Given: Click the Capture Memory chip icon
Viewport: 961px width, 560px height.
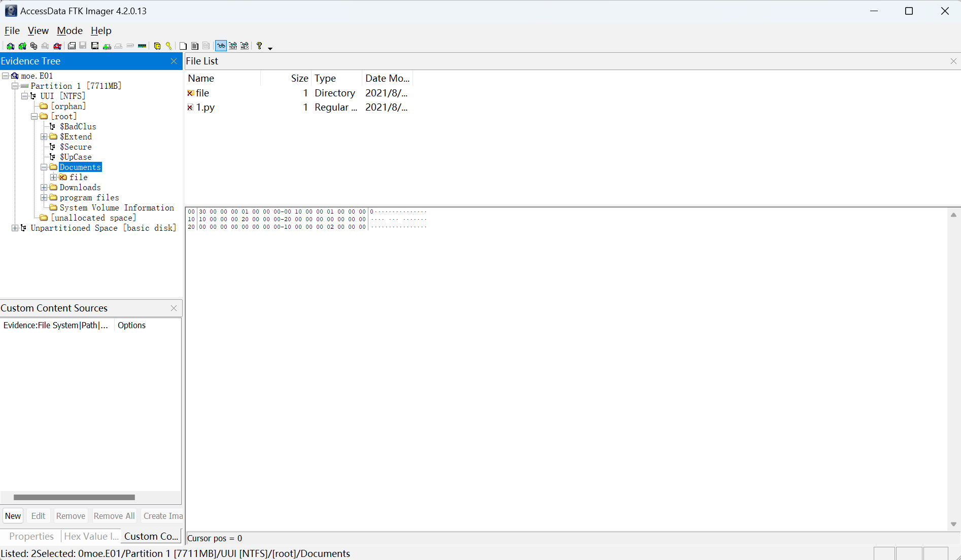Looking at the screenshot, I should 142,46.
